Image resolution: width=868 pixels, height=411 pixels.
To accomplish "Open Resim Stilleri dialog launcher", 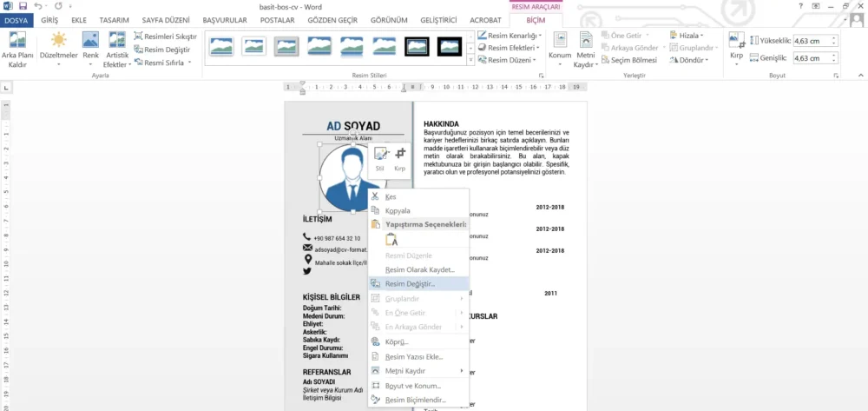I will pyautogui.click(x=541, y=76).
